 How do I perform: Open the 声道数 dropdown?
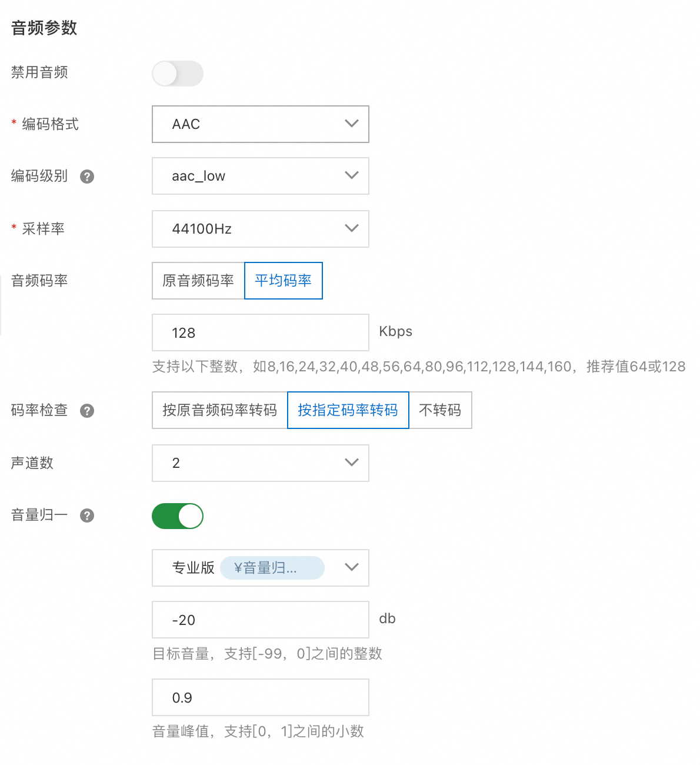pos(260,463)
